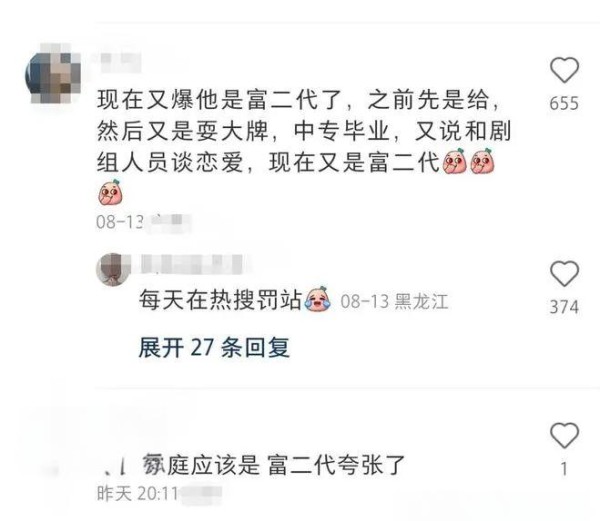Click the first comment's 08-13 date
Image resolution: width=600 pixels, height=521 pixels.
click(120, 222)
